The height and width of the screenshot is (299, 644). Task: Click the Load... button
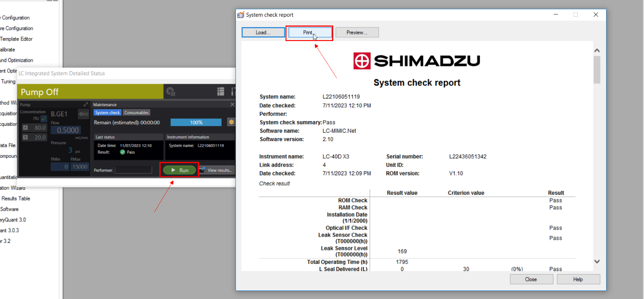tap(263, 32)
